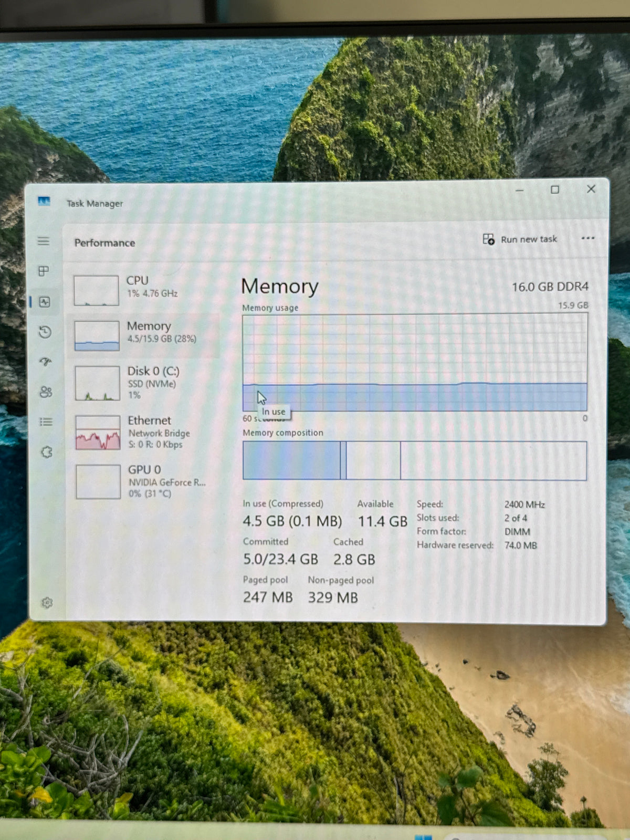Screen dimensions: 630x840
Task: Click the "Memory composition" label
Action: coord(283,433)
